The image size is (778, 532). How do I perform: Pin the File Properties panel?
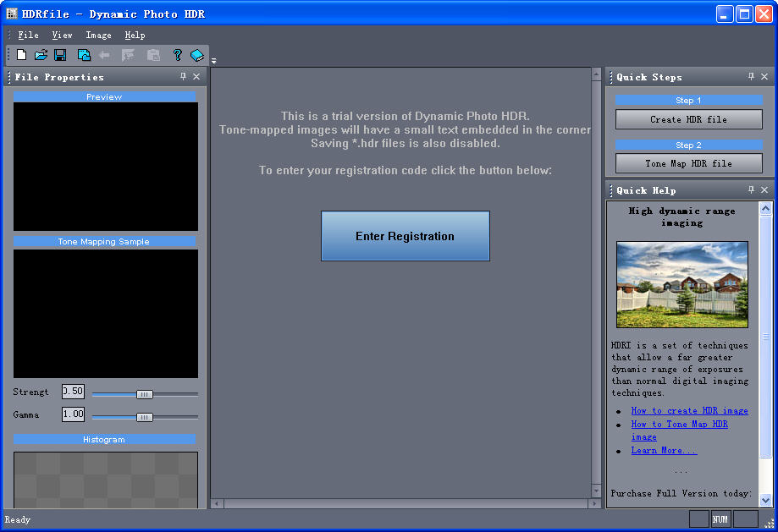click(183, 76)
